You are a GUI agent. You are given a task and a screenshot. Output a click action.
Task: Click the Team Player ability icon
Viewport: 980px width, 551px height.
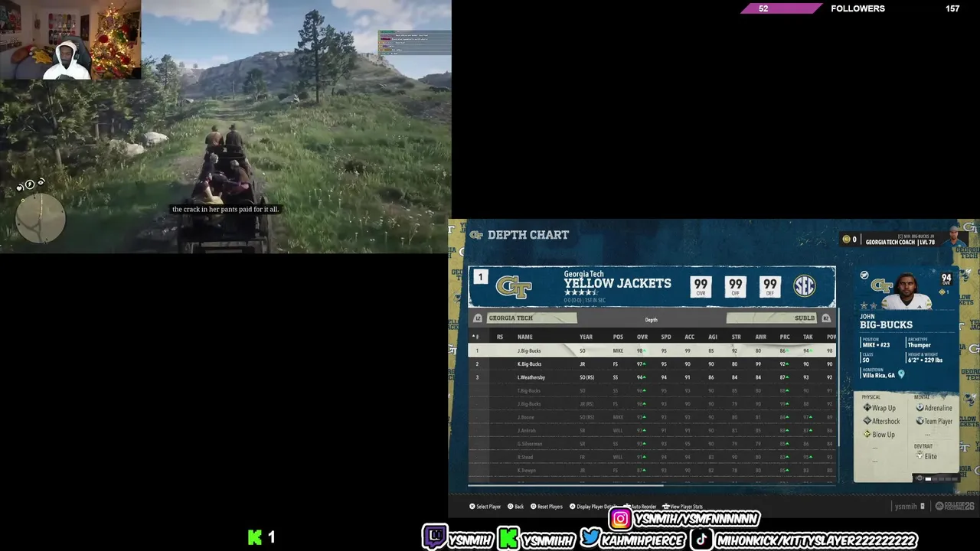pyautogui.click(x=920, y=421)
